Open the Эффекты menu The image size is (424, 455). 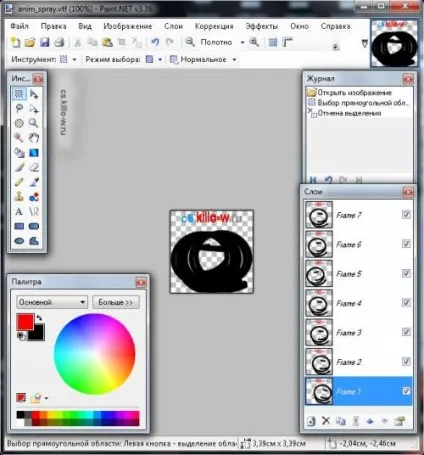pos(262,26)
